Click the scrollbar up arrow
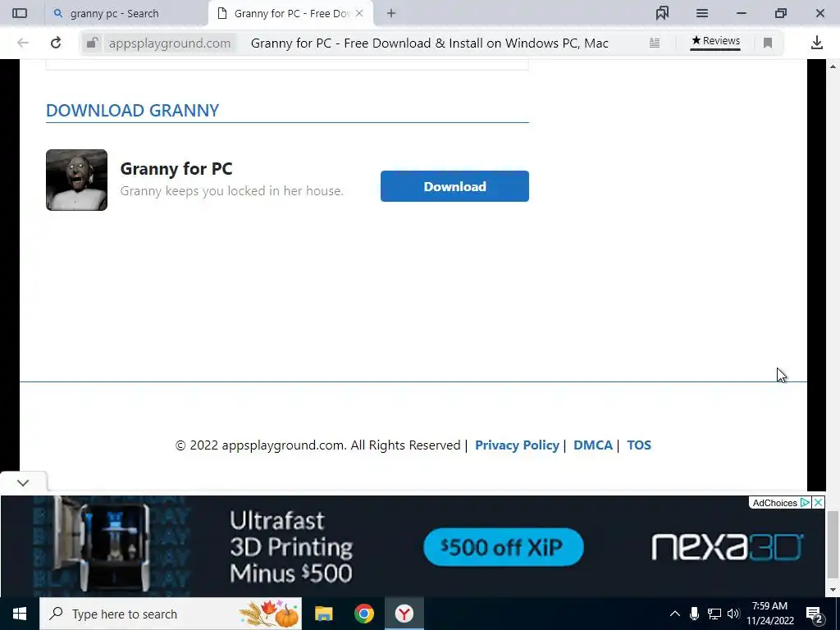 (x=833, y=66)
